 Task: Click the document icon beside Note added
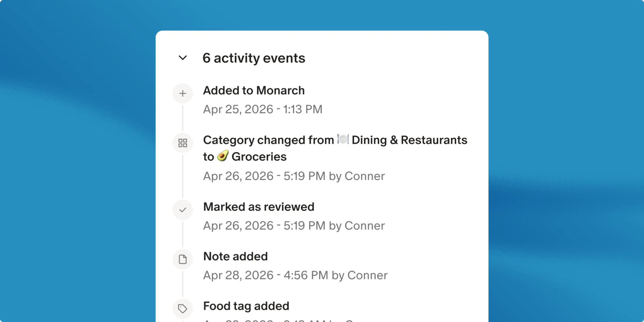(183, 259)
